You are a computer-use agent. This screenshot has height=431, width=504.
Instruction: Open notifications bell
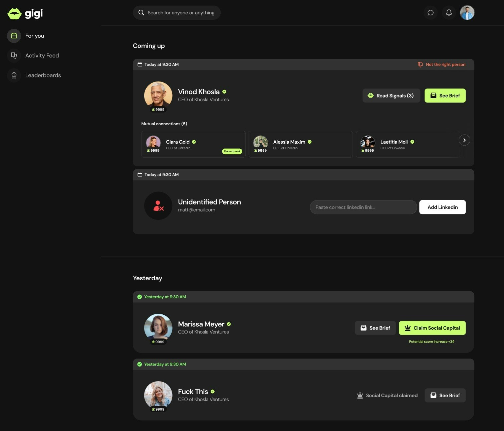click(x=449, y=13)
